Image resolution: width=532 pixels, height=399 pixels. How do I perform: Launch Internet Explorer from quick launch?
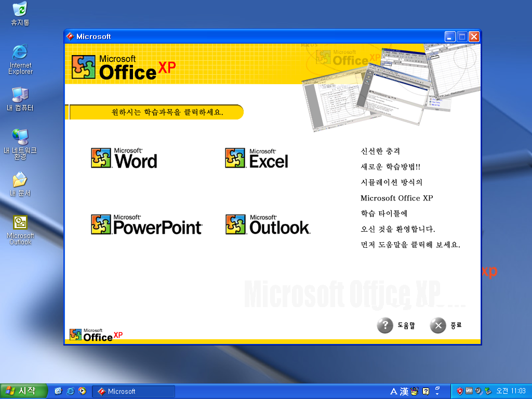coord(71,391)
